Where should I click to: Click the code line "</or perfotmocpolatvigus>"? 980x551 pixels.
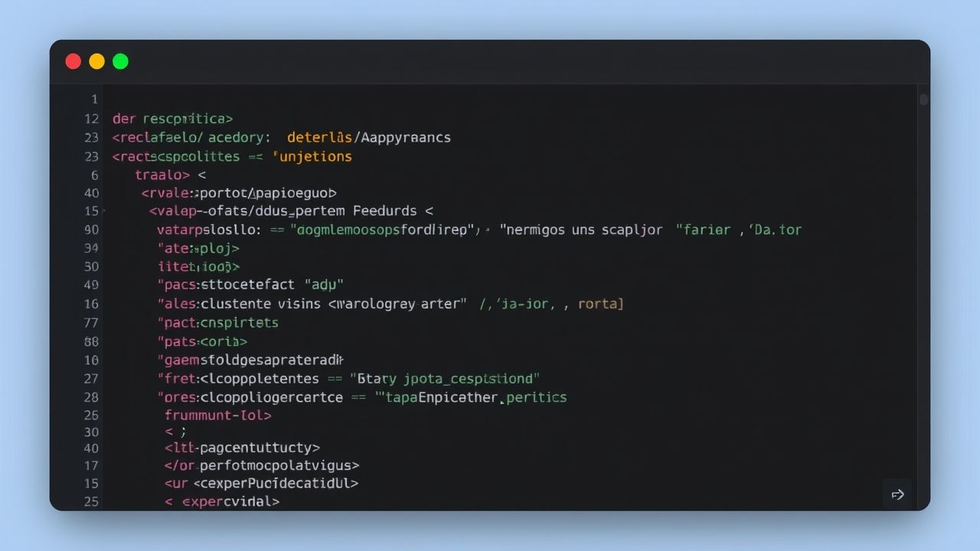pyautogui.click(x=262, y=465)
